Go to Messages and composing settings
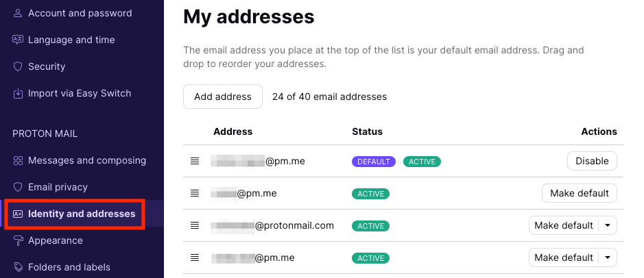 point(86,160)
